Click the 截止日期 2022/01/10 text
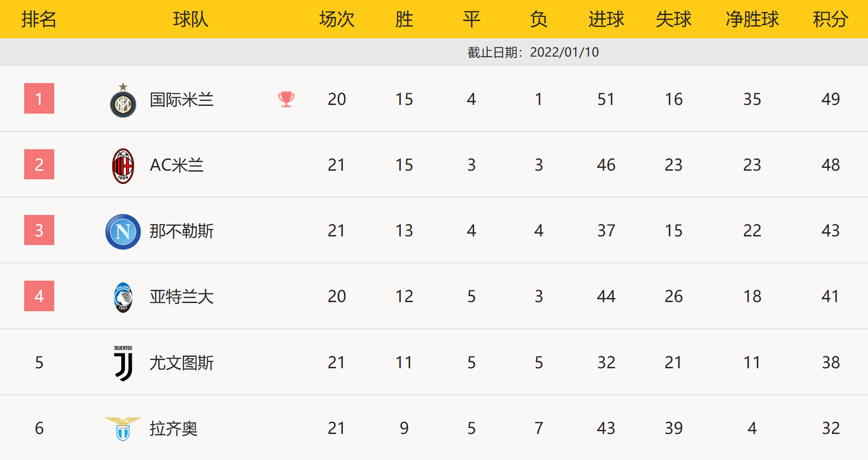This screenshot has height=460, width=868. tap(533, 52)
